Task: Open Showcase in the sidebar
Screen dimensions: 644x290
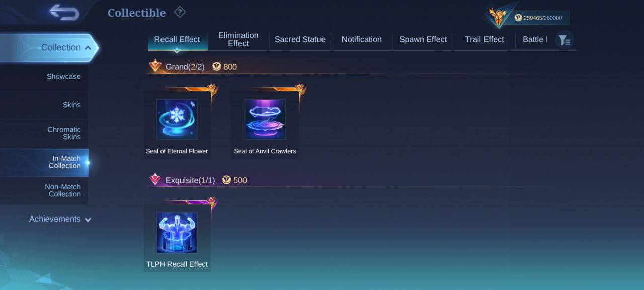Action: [64, 76]
